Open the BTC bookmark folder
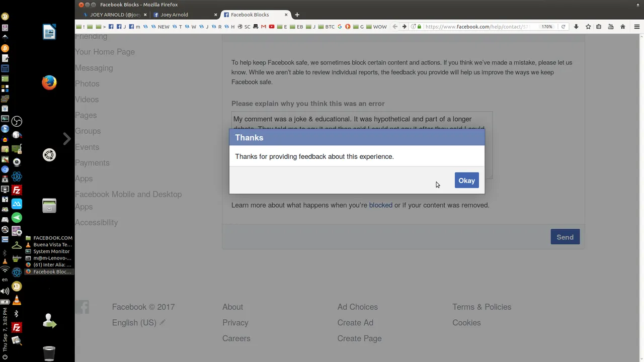Viewport: 644px width, 362px height. [326, 27]
